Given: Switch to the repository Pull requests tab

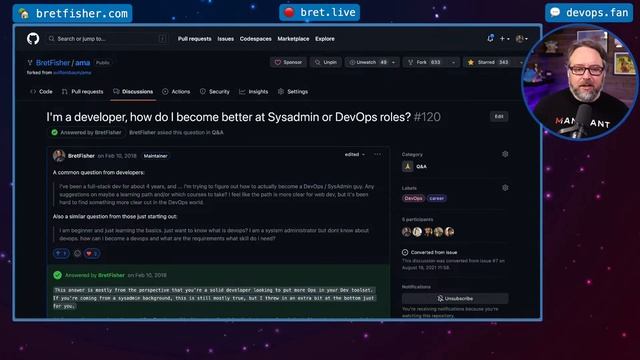Looking at the screenshot, I should tap(82, 92).
